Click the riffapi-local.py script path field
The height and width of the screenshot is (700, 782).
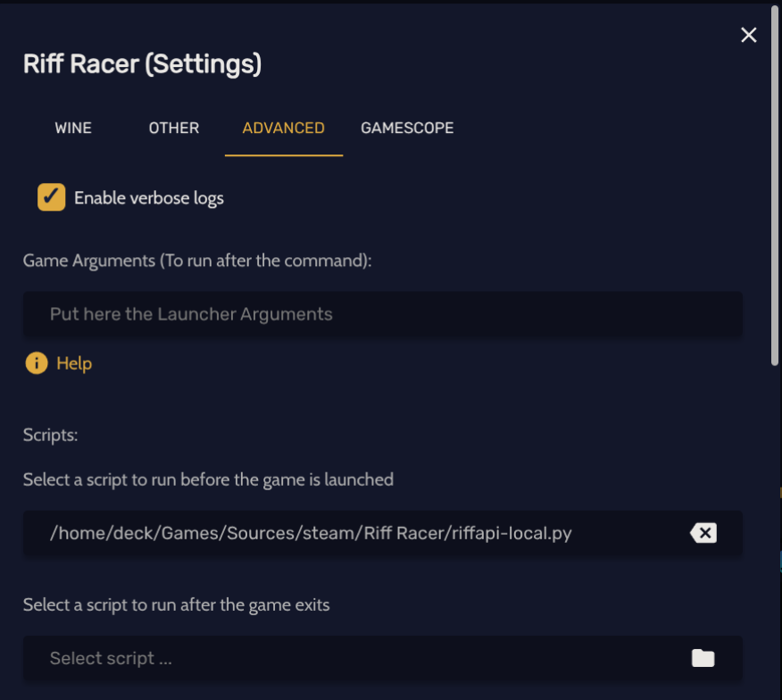pos(383,534)
